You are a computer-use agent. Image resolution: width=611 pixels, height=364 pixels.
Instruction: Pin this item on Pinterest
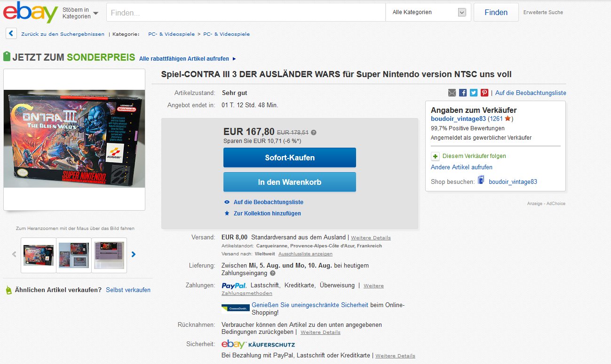[x=484, y=93]
